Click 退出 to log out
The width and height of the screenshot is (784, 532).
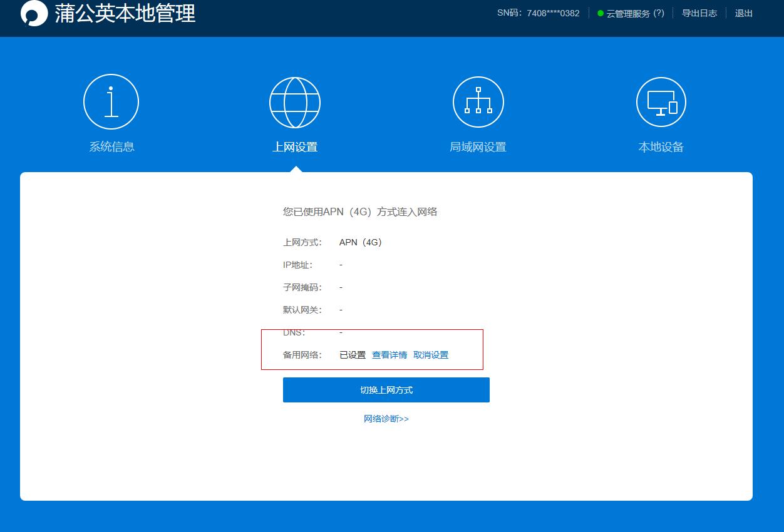tap(743, 13)
